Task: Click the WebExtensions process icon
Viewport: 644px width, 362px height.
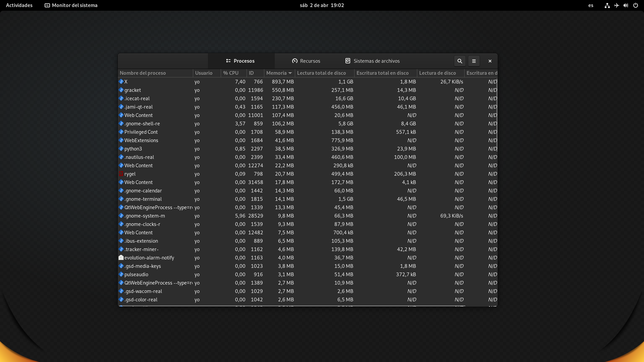Action: 121,140
